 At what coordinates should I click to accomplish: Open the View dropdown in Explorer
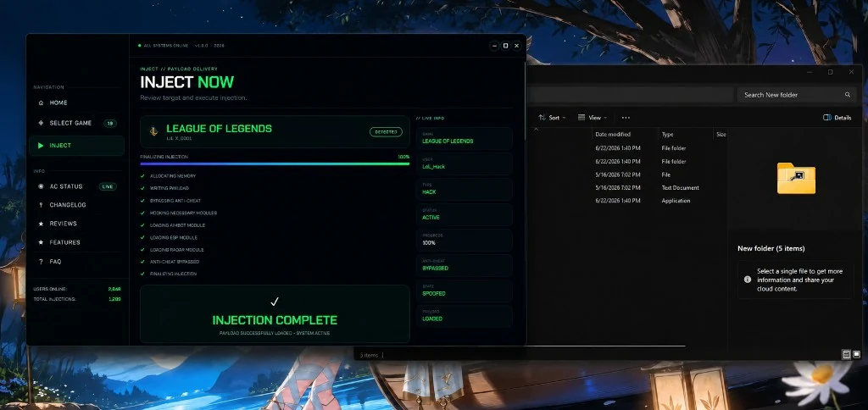click(x=593, y=118)
